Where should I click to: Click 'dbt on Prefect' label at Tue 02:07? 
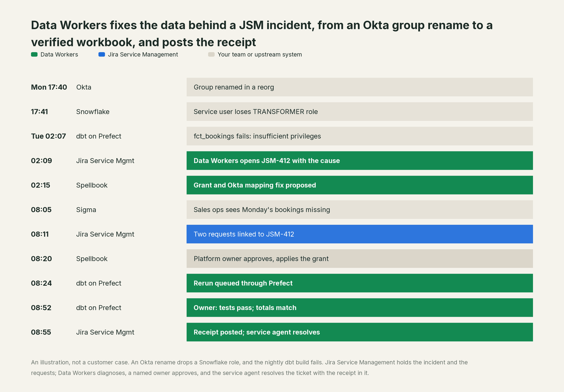click(99, 136)
